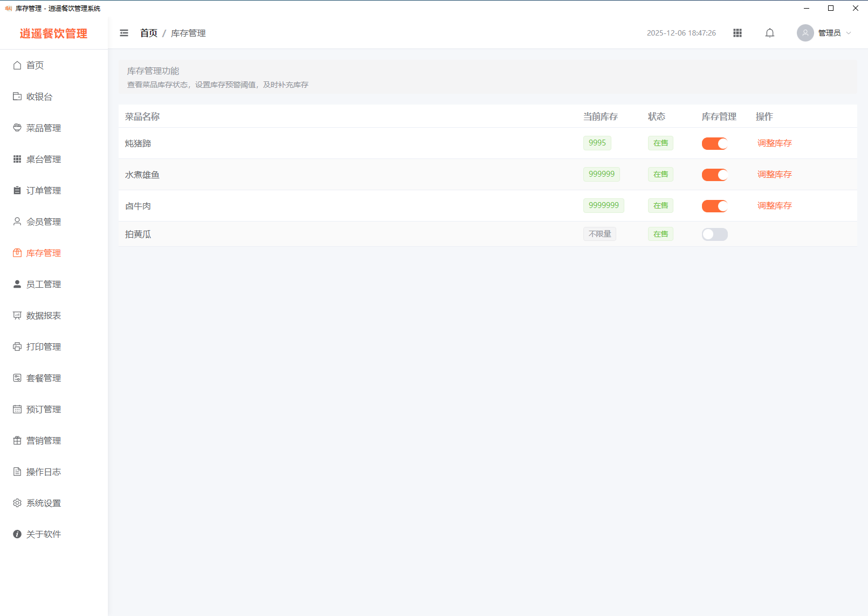Image resolution: width=868 pixels, height=616 pixels.
Task: Click 调整库存 for 卤牛肉
Action: [774, 206]
